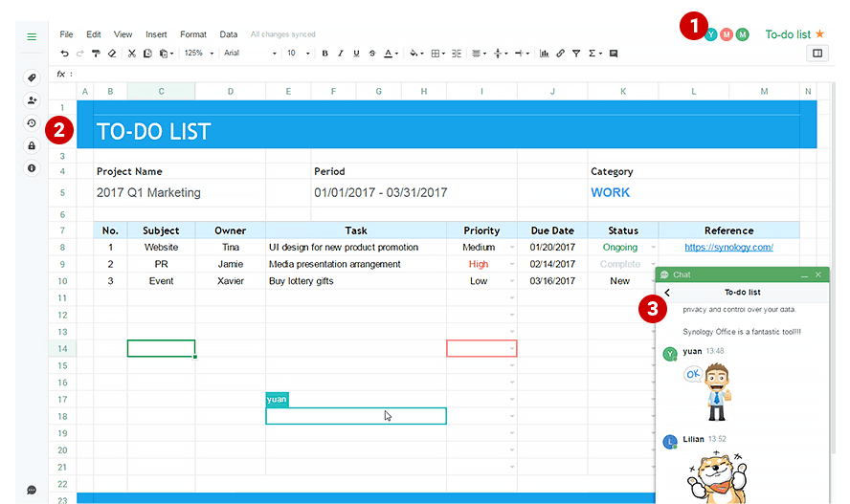Open the hamburger main menu
This screenshot has height=504, width=850.
32,36
